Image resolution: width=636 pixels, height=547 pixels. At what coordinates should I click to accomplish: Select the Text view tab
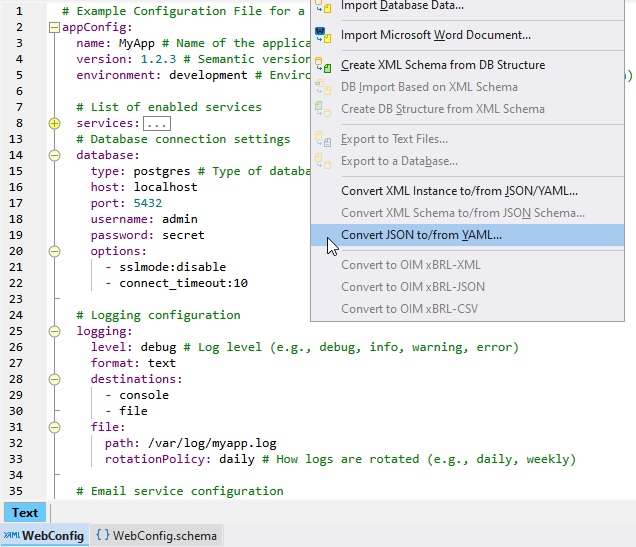pyautogui.click(x=25, y=513)
